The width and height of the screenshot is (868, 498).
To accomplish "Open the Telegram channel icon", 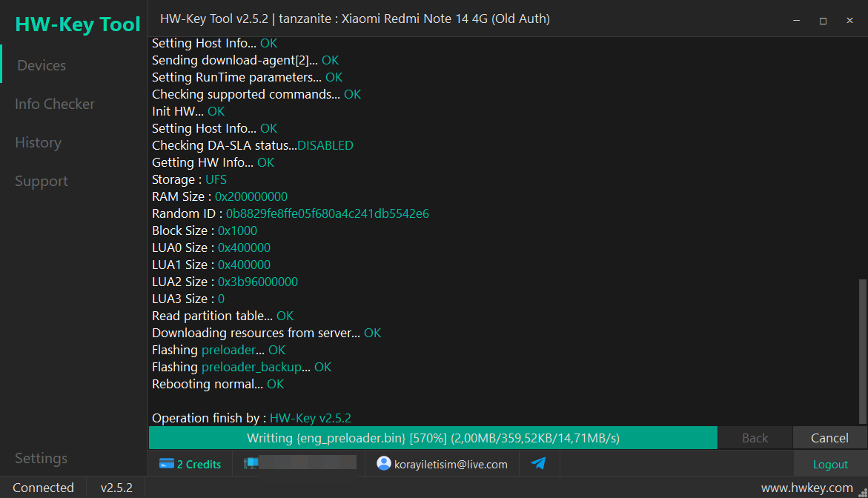I will pyautogui.click(x=539, y=463).
